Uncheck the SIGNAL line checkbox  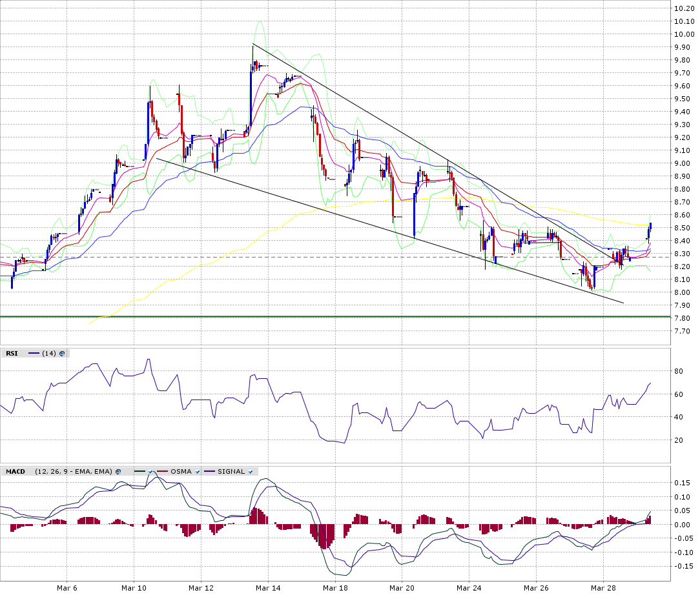250,472
